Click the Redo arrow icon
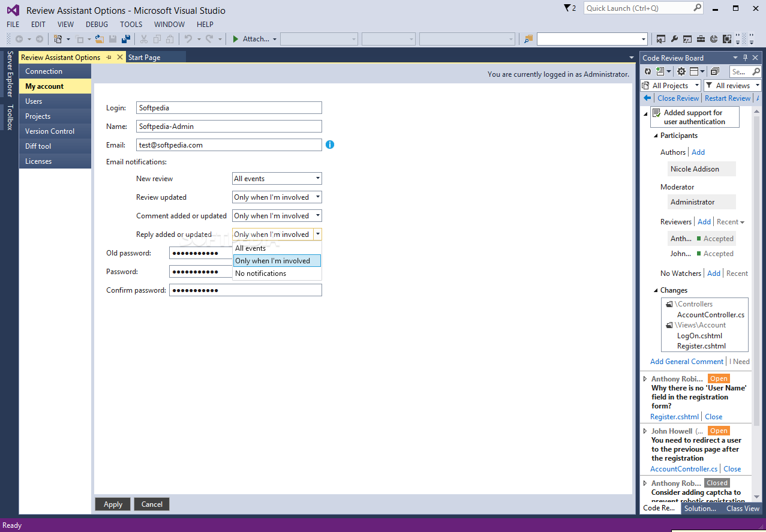This screenshot has width=766, height=532. pos(209,39)
